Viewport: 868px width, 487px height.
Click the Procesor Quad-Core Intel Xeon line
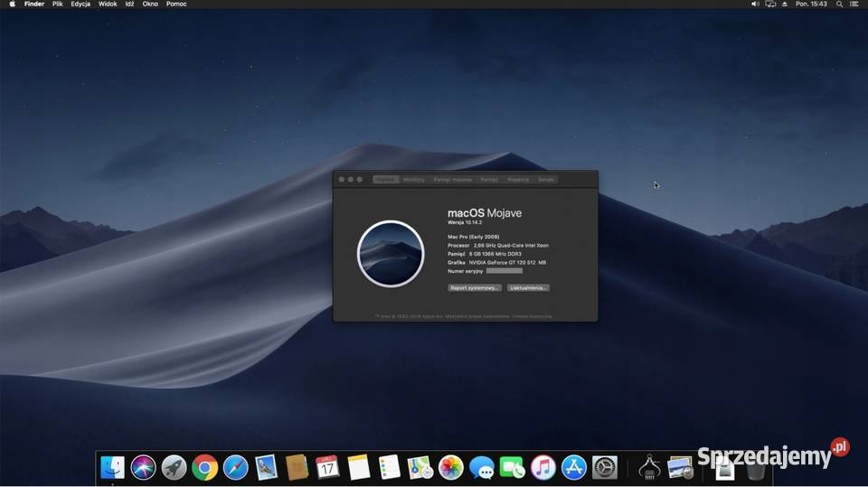click(x=498, y=245)
